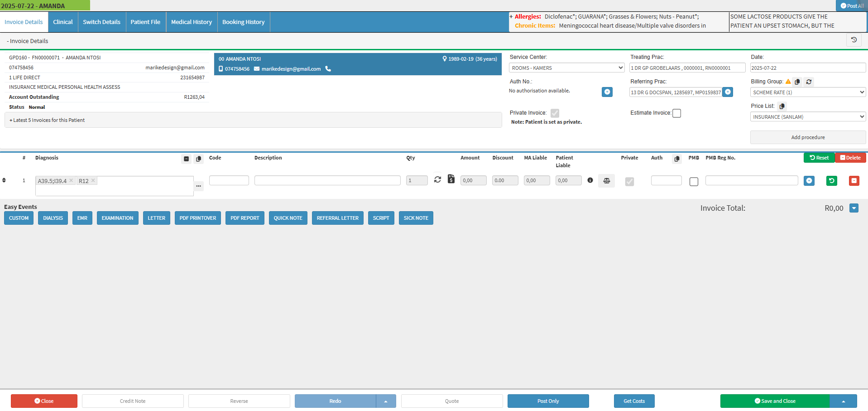Click into the procedure Code input field
Image resolution: width=868 pixels, height=411 pixels.
coord(229,180)
